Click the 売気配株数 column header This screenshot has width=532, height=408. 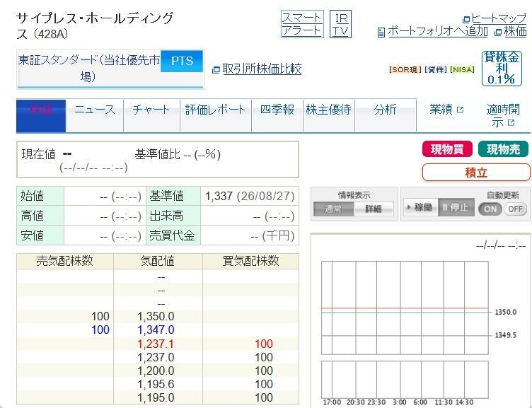65,261
